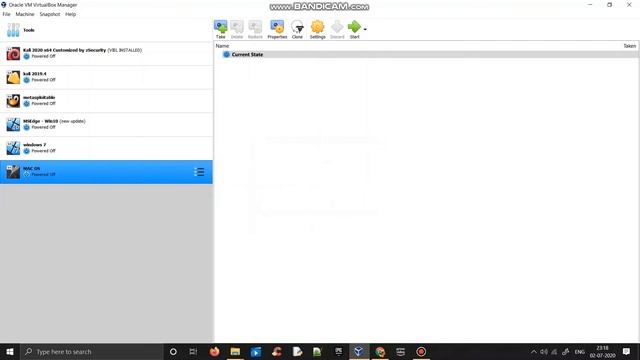The image size is (640, 360).
Task: Open Chrome from the taskbar
Action: [x=380, y=351]
